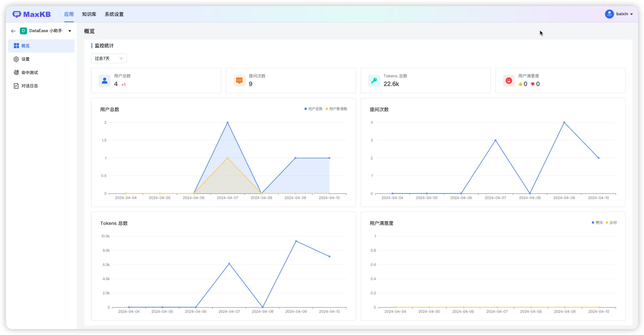Click the MaxKB logo
Image resolution: width=644 pixels, height=335 pixels.
[31, 14]
